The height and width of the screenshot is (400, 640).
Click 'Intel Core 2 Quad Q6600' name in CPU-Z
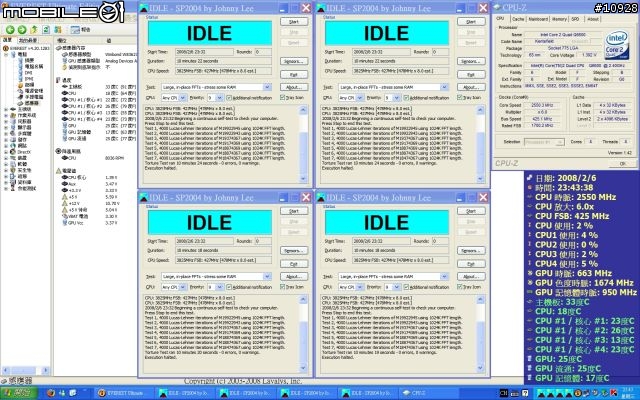(562, 35)
